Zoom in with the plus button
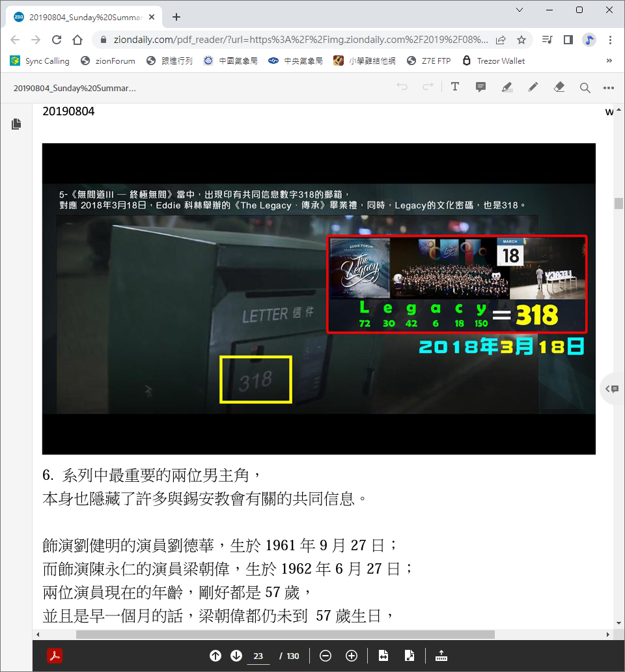Viewport: 625px width, 672px height. (352, 656)
